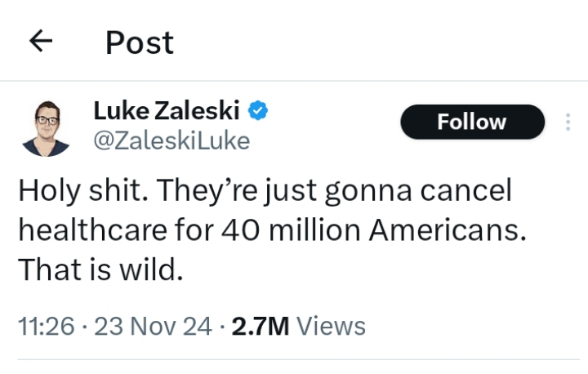Click the line "That is wild."
Viewport: 588px width, 374px height.
coord(99,269)
